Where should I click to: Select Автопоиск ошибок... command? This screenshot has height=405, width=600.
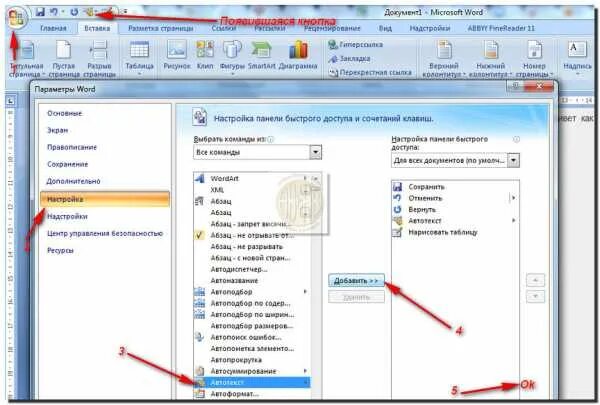tap(253, 337)
